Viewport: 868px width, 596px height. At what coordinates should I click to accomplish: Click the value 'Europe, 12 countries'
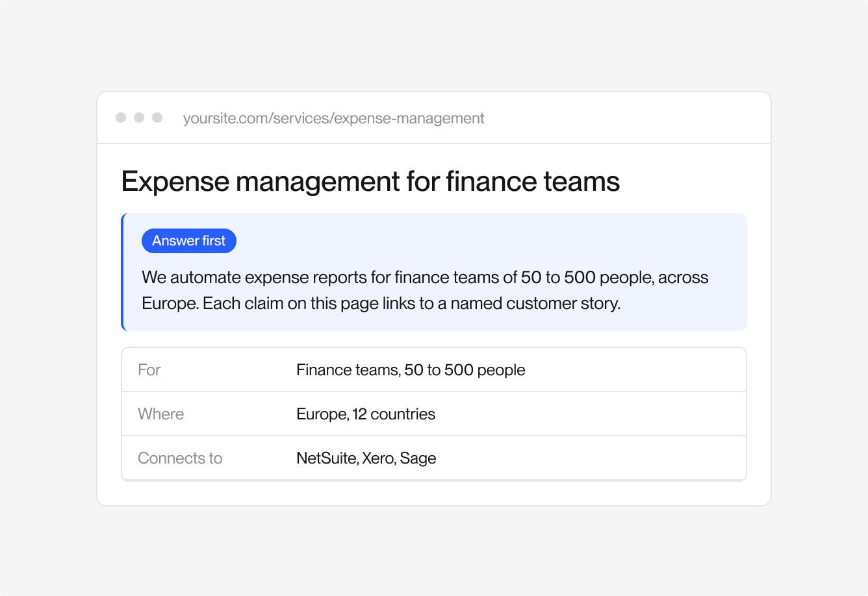pos(366,414)
